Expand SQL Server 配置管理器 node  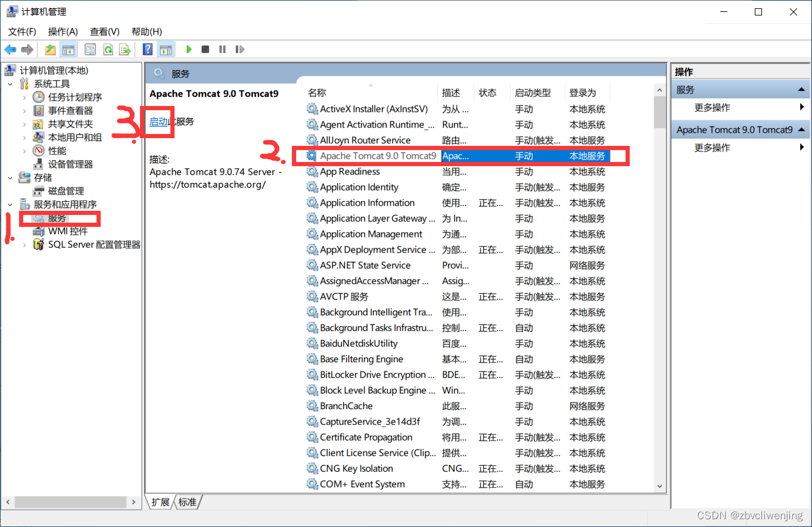[x=24, y=245]
